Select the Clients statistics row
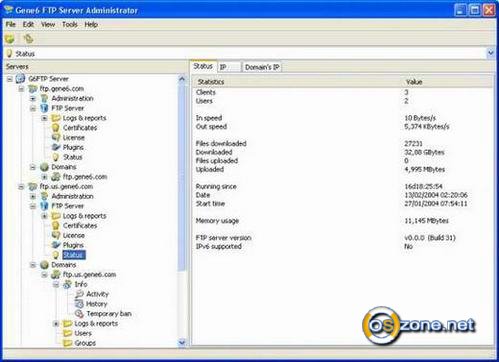Viewport: 499px width, 362px height. pos(343,92)
